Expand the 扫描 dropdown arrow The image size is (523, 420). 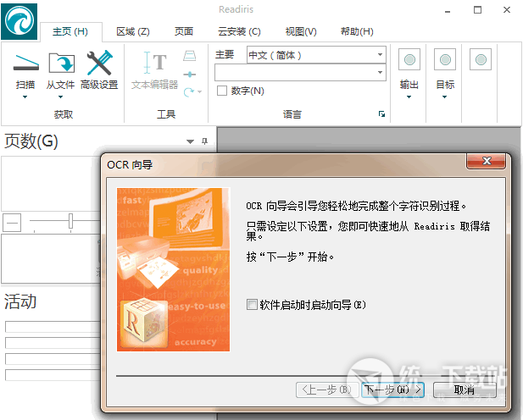[x=25, y=97]
